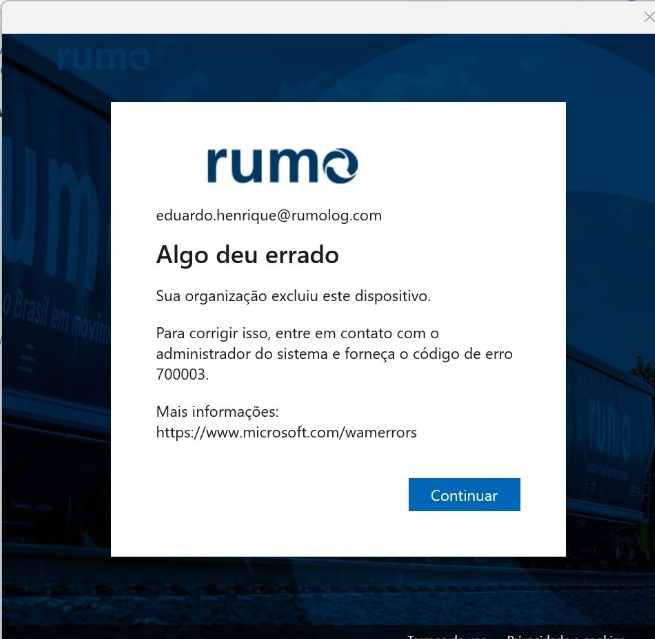Click the 'Mais informações:' label
The width and height of the screenshot is (655, 639).
pos(217,412)
